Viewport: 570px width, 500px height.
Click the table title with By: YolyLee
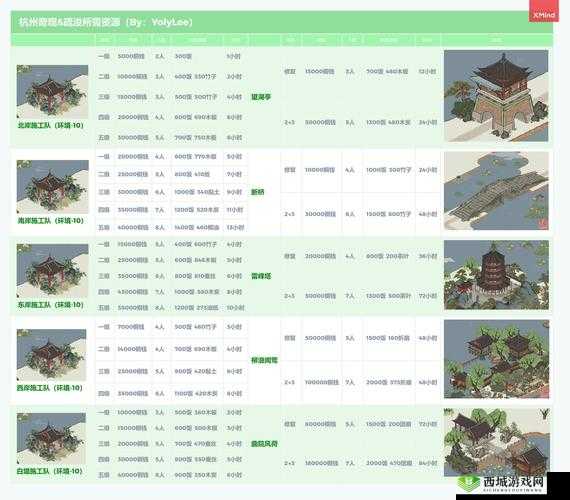click(105, 22)
